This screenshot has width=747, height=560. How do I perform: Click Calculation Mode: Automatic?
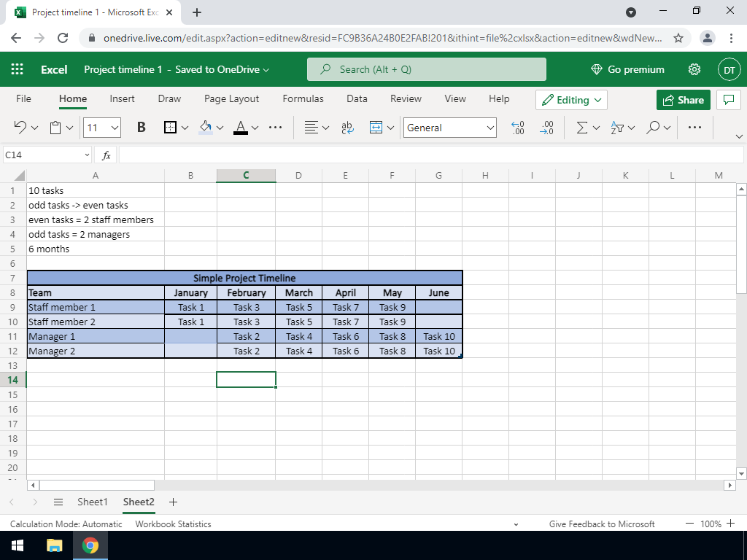click(x=66, y=524)
